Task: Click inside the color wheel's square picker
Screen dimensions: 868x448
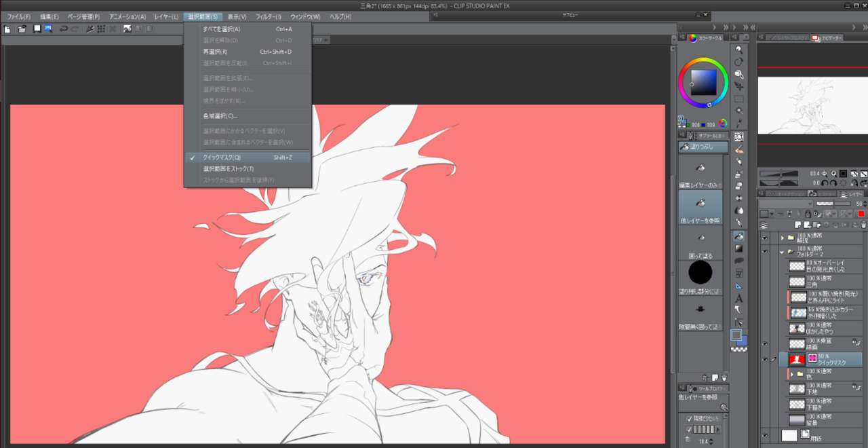Action: coord(703,82)
